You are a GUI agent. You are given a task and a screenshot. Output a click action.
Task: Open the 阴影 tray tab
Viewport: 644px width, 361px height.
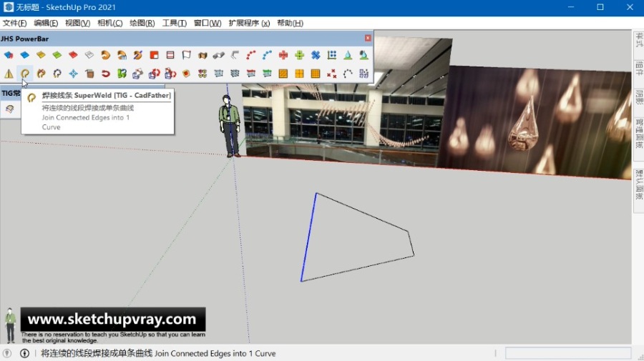639,97
